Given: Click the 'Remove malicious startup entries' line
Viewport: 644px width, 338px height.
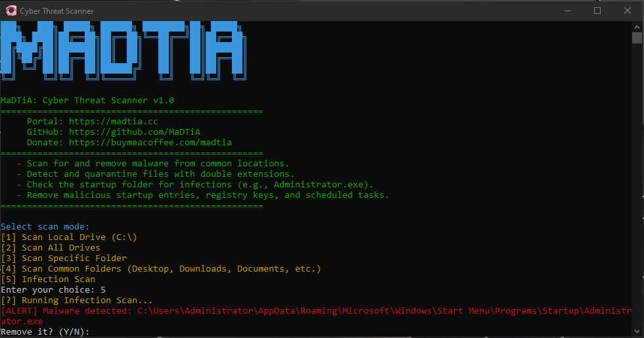Looking at the screenshot, I should pos(203,195).
